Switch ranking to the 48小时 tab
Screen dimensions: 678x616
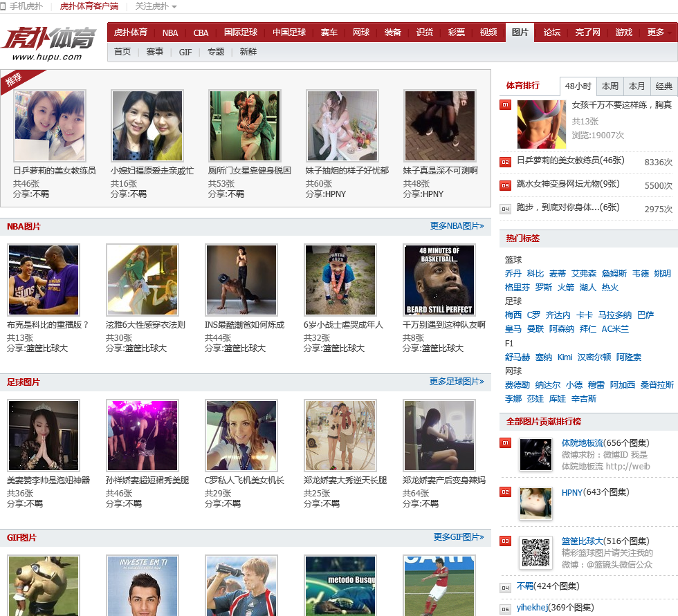pos(578,86)
